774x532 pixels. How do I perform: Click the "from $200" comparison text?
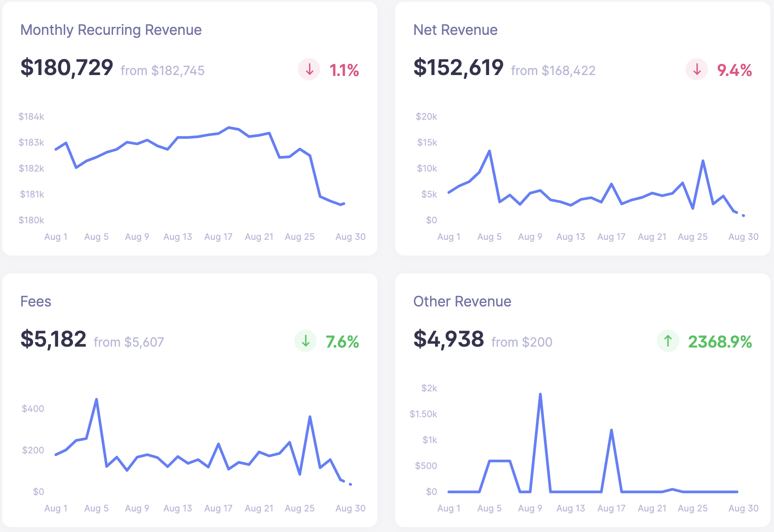point(522,342)
